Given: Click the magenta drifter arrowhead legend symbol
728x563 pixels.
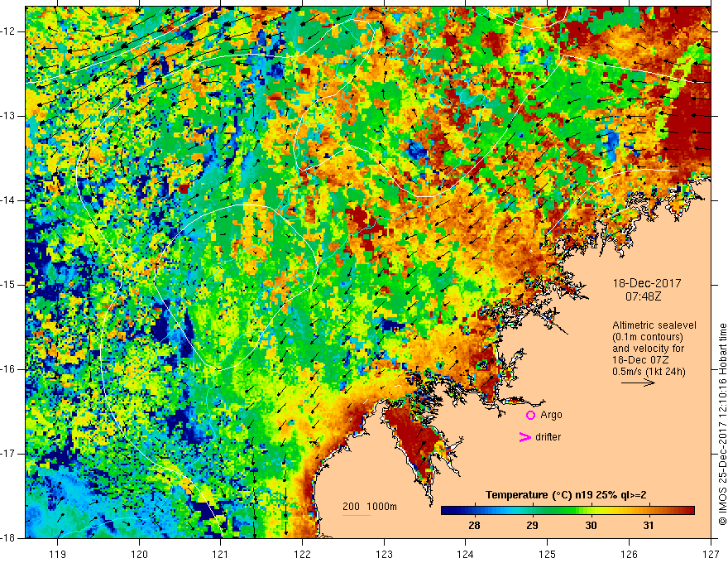Looking at the screenshot, I should [524, 436].
